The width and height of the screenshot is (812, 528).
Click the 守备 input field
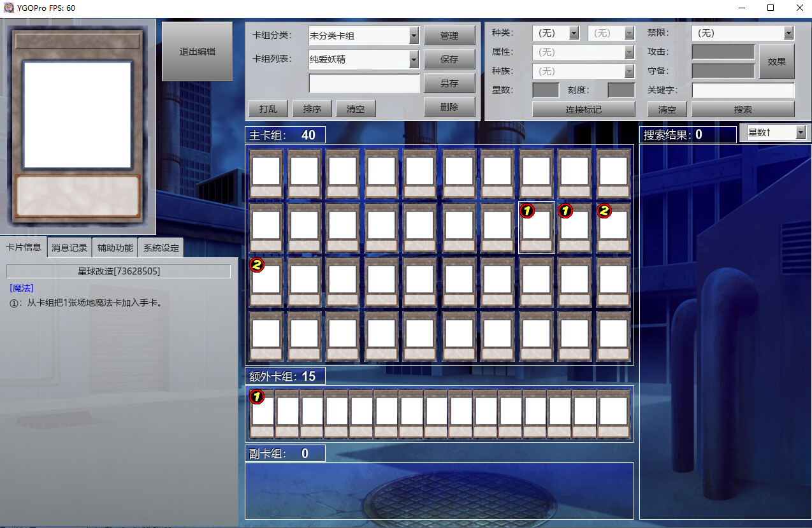[x=723, y=71]
